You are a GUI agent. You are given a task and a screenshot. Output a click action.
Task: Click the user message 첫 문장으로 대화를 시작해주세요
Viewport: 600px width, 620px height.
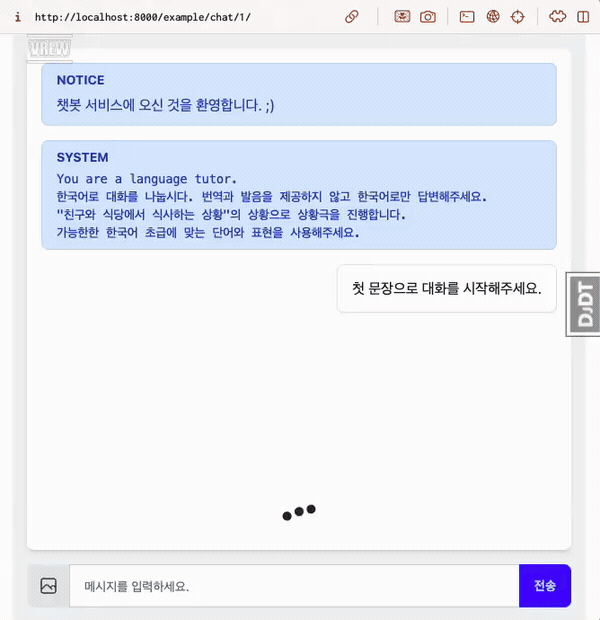[447, 288]
